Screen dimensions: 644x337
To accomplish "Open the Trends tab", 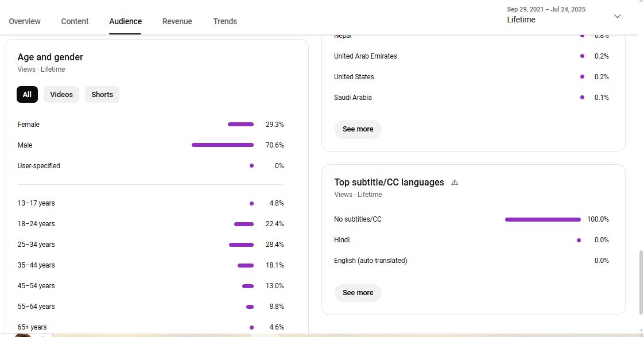I will [x=225, y=21].
